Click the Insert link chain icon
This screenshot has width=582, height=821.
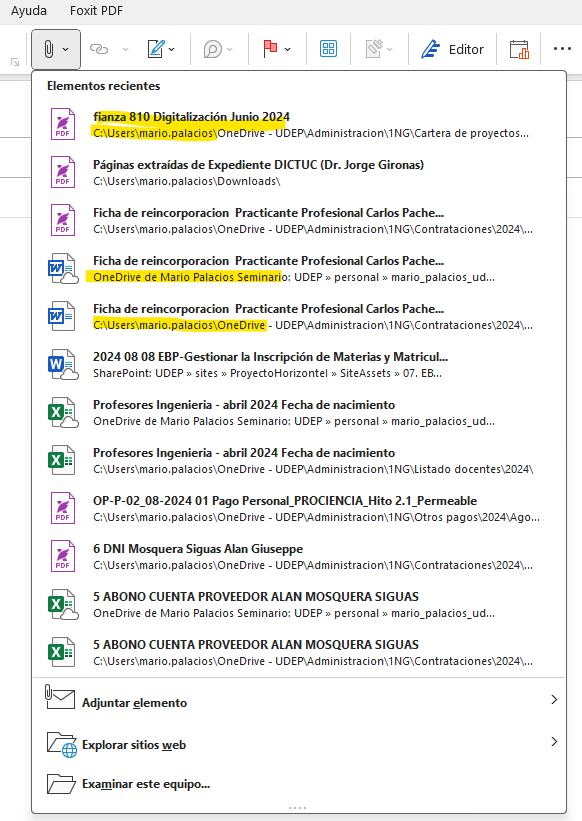tap(99, 49)
